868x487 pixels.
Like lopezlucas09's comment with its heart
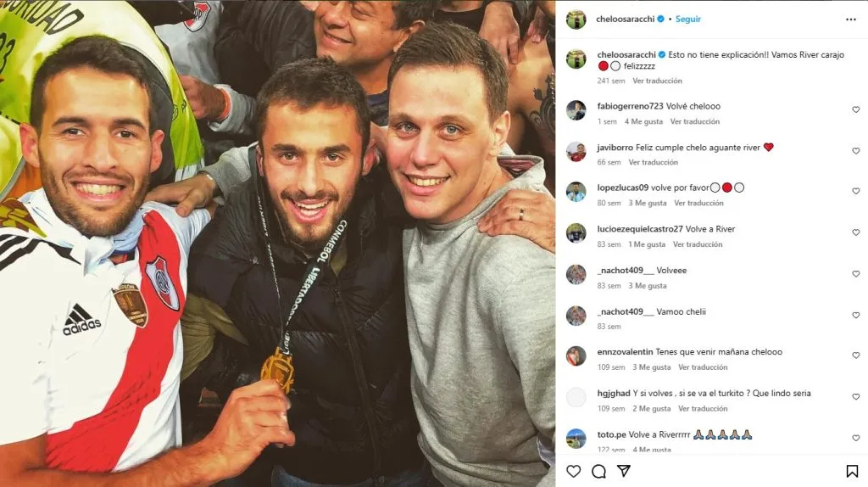[856, 191]
